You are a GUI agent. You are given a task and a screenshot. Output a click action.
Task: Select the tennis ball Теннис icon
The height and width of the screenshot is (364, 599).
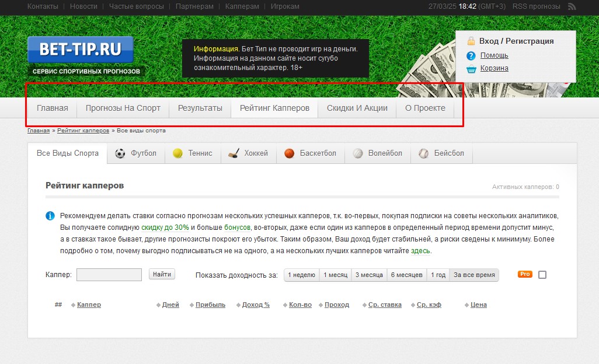[x=178, y=153]
